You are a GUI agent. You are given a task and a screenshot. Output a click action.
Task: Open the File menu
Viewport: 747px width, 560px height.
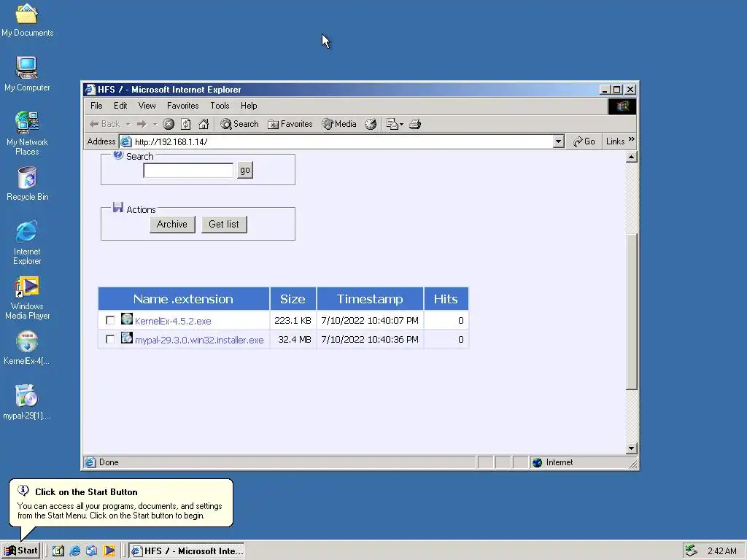(x=96, y=106)
